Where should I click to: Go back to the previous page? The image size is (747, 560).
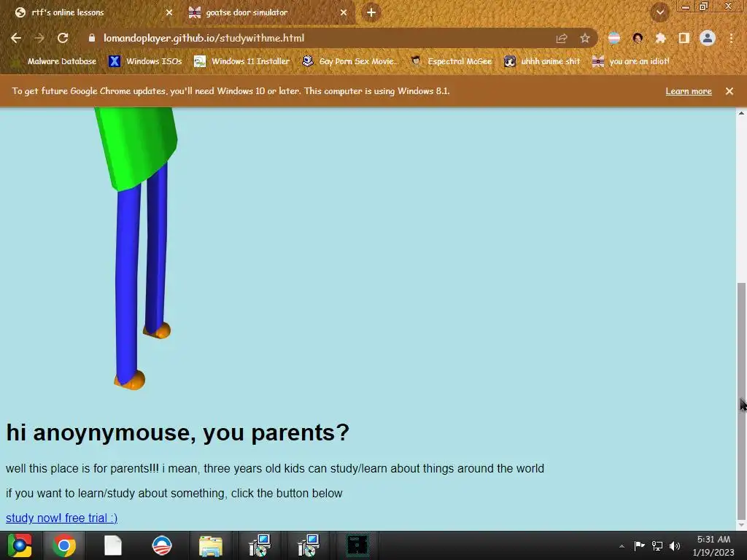point(16,38)
